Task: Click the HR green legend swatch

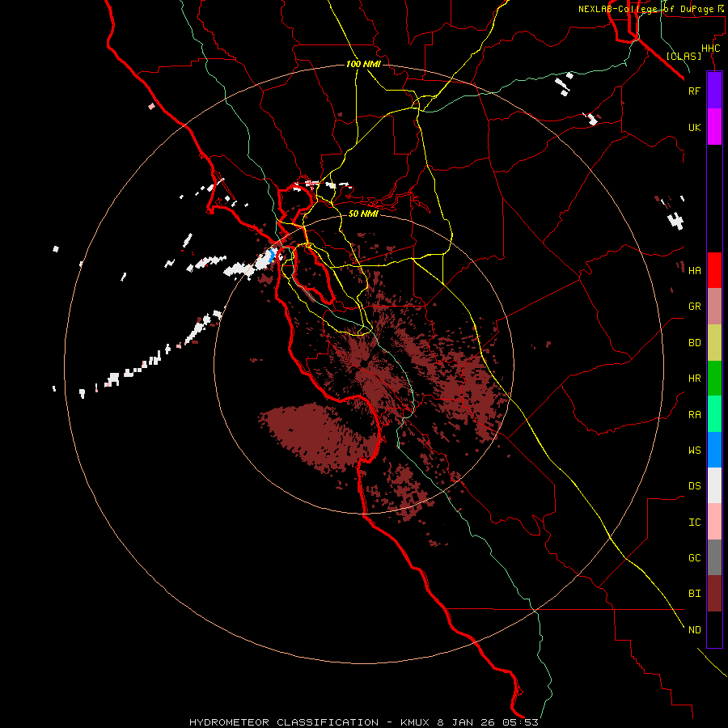Action: tap(714, 379)
